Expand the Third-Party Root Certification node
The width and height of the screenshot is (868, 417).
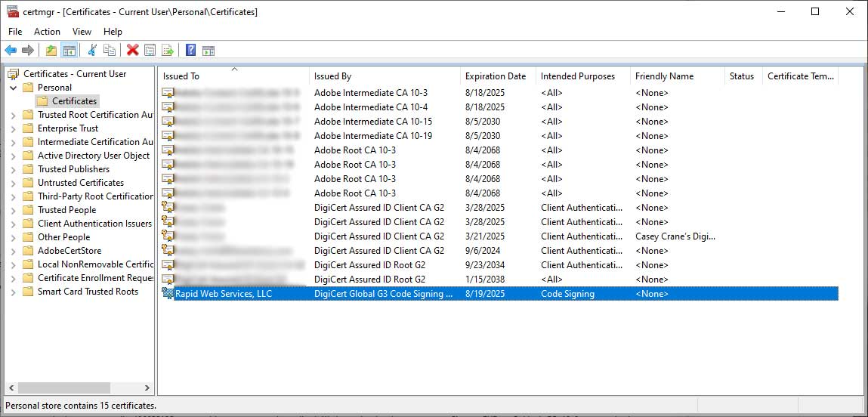click(x=14, y=196)
